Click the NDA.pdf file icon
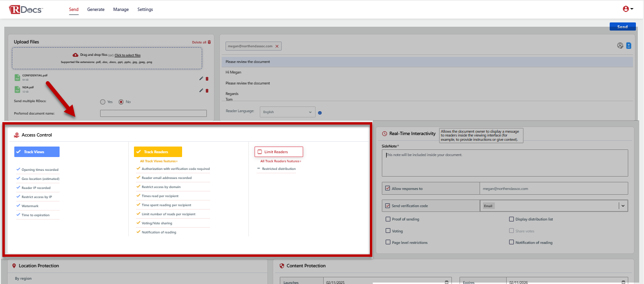Viewport: 644px width, 284px height. pyautogui.click(x=17, y=89)
